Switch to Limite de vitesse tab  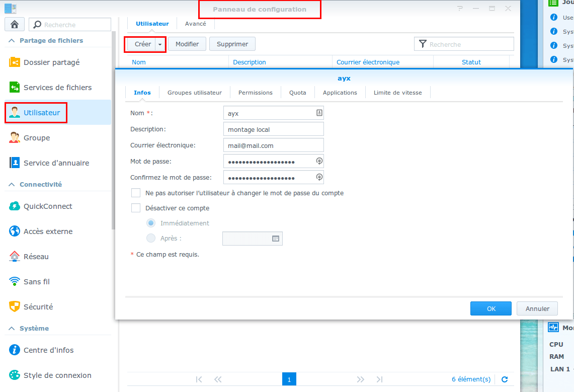397,93
